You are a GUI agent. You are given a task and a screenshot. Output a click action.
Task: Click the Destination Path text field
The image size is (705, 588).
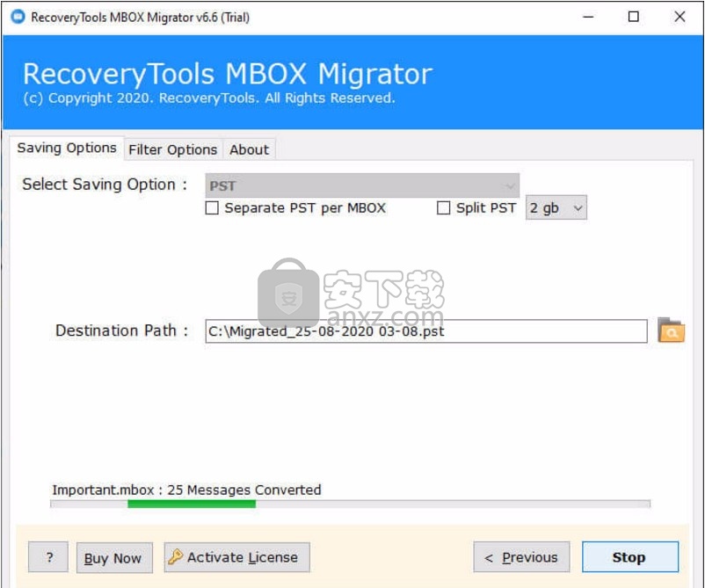pos(426,331)
